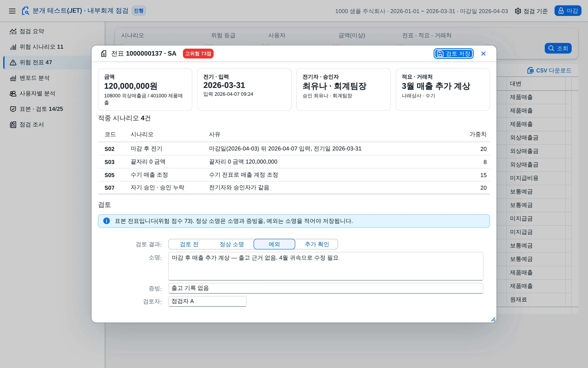
Task: Click the 시나리오 filter label
Action: point(133,36)
